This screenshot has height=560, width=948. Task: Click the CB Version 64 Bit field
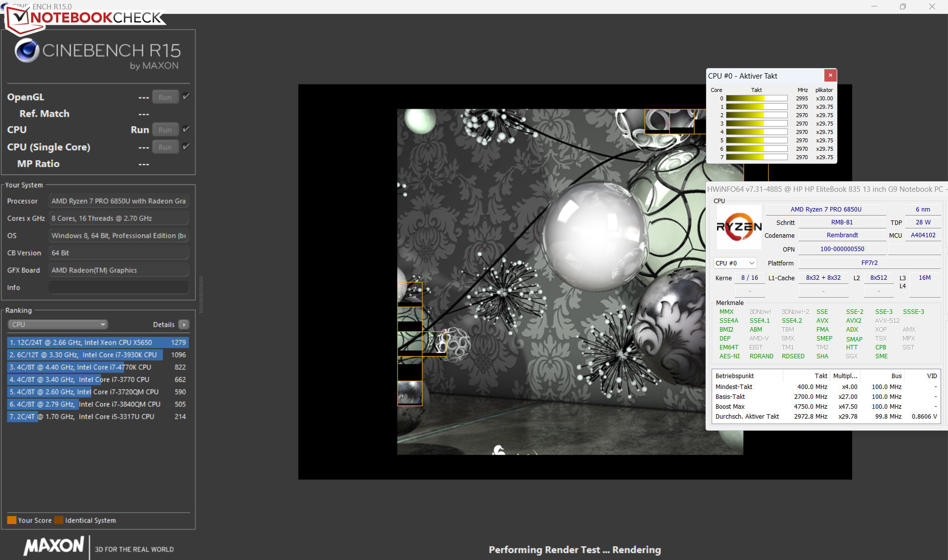coord(119,253)
